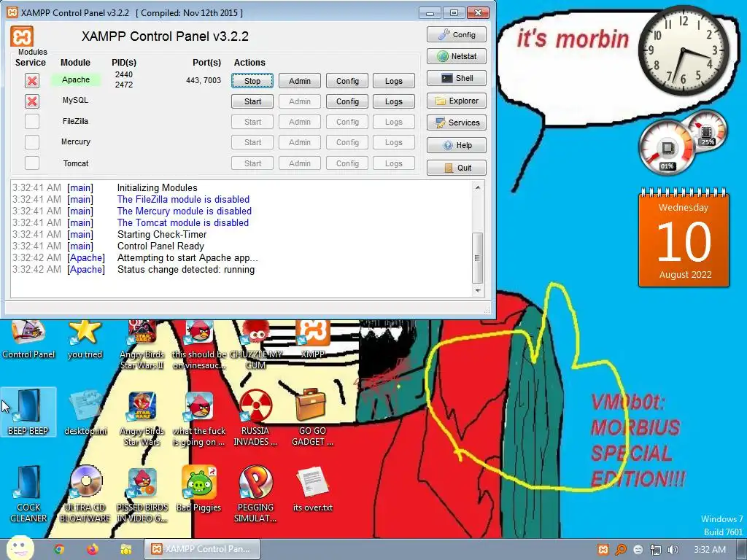
Task: Open Windows Services panel button
Action: click(x=457, y=122)
